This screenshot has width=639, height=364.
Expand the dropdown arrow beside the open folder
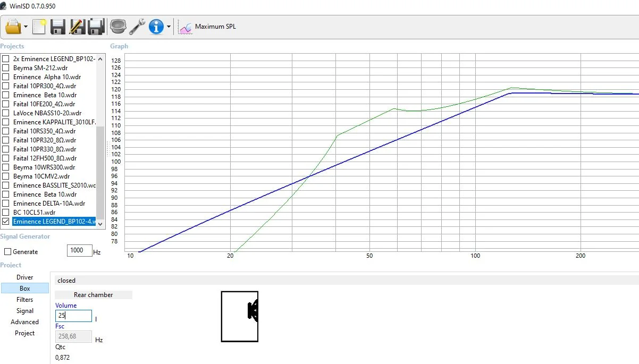26,27
